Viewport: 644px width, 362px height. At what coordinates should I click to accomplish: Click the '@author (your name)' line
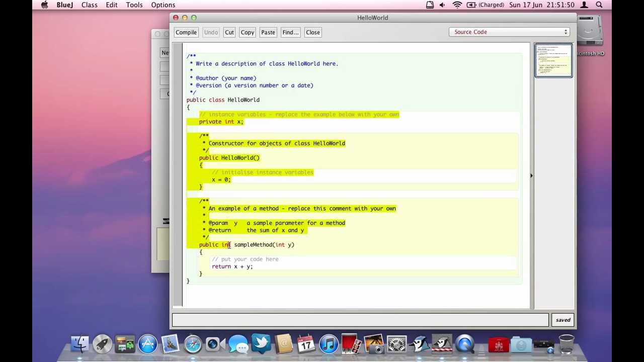click(x=223, y=78)
